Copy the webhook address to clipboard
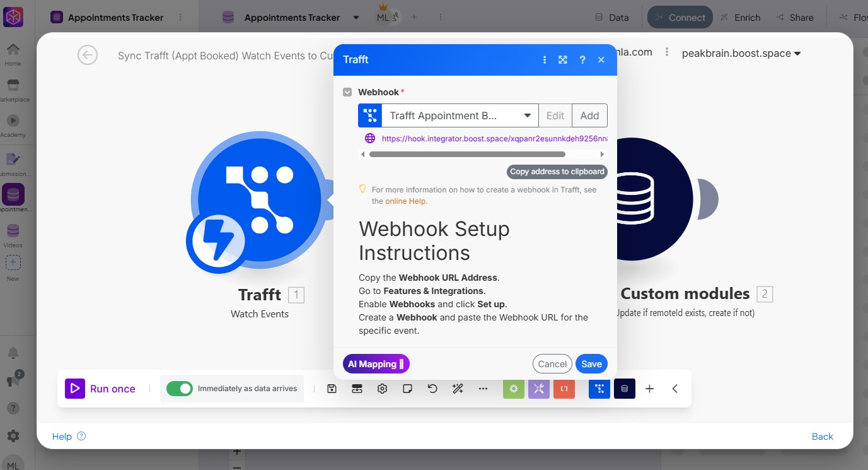The height and width of the screenshot is (470, 868). click(x=557, y=172)
